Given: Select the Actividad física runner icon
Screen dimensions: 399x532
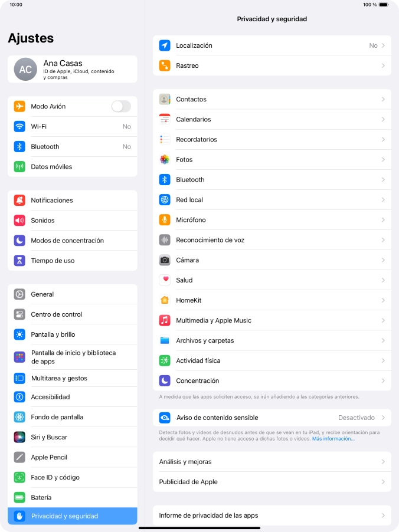Looking at the screenshot, I should tap(165, 360).
